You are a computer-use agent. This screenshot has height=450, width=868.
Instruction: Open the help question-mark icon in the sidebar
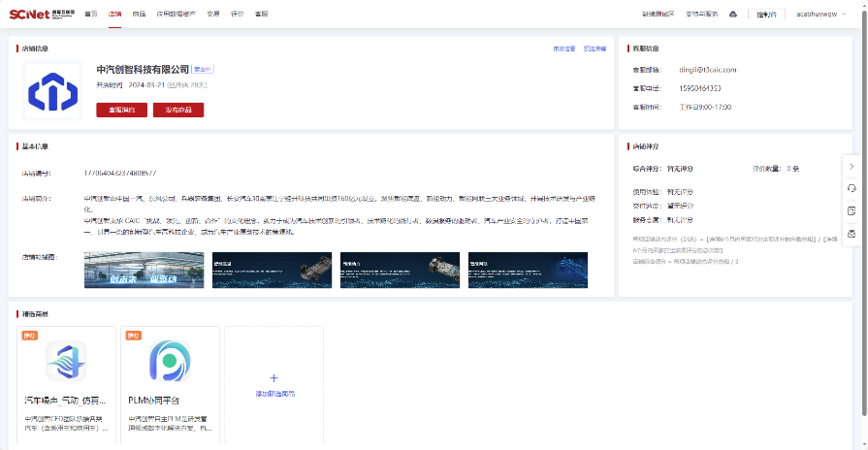852,210
